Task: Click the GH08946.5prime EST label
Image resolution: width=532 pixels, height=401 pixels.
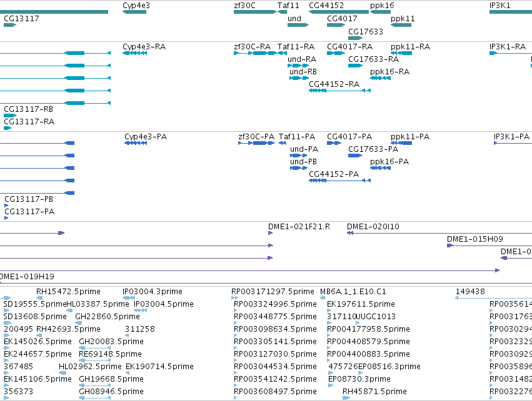Action: click(111, 391)
